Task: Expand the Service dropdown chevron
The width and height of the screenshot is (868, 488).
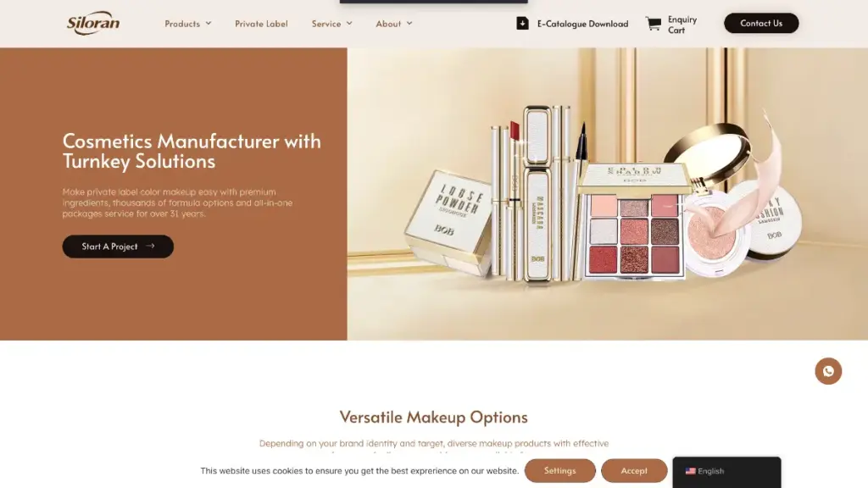Action: [349, 23]
